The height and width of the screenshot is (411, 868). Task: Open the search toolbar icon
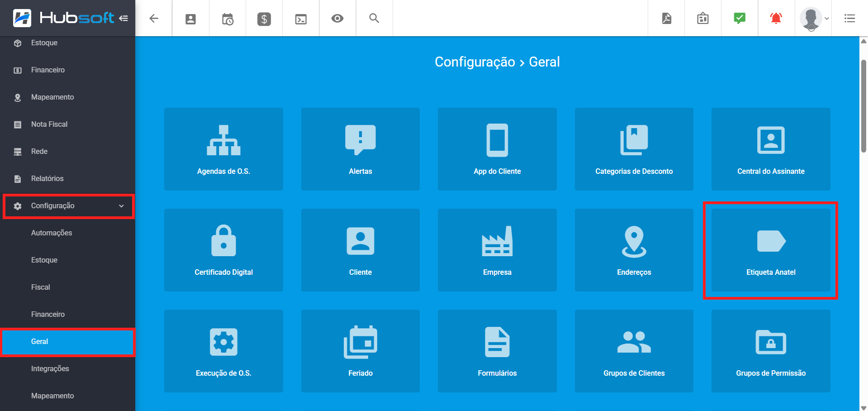pyautogui.click(x=374, y=18)
